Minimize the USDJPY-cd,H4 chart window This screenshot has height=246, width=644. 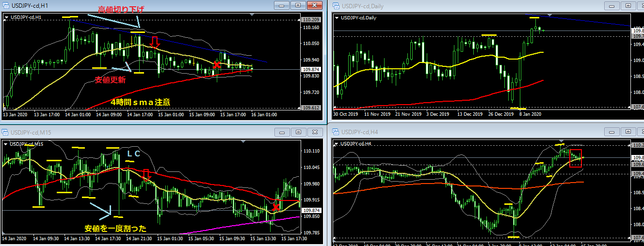(x=612, y=132)
